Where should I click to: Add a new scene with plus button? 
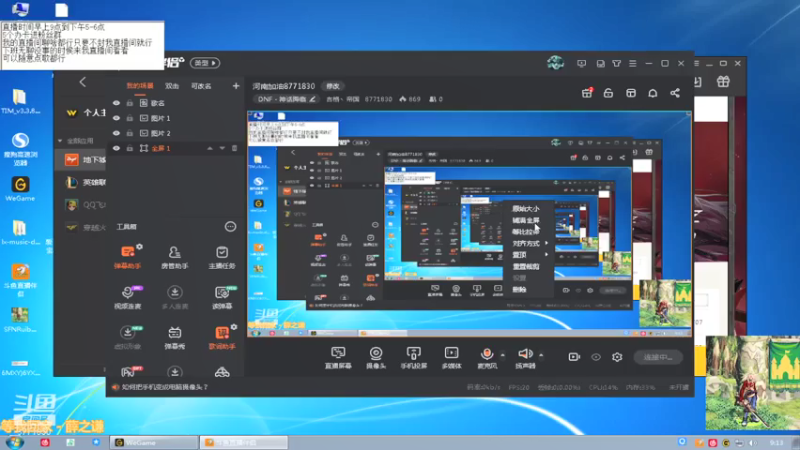click(x=236, y=86)
